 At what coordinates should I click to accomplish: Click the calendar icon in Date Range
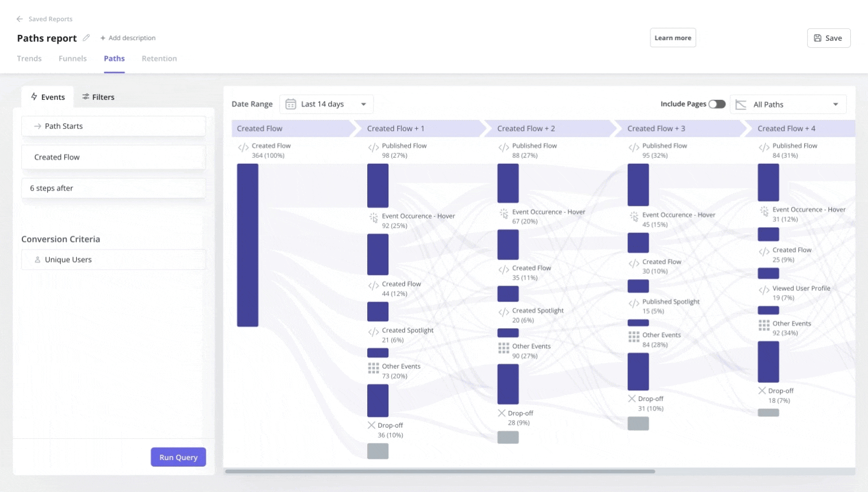(290, 103)
